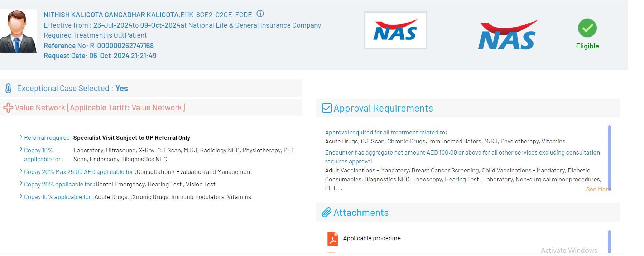The image size is (644, 256).
Task: Click the patient avatar photo
Action: click(18, 32)
